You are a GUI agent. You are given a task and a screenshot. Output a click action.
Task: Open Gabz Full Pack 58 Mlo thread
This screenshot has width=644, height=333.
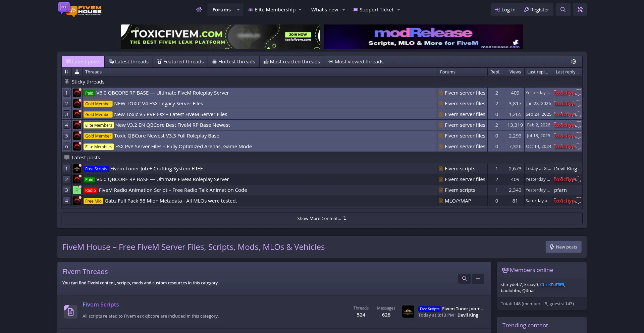coord(171,201)
